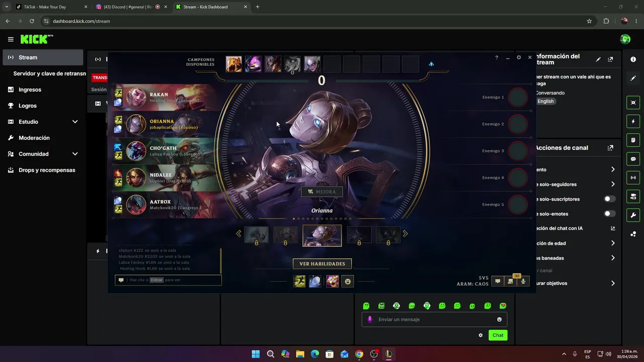Open Logros in the sidebar
This screenshot has height=362, width=644.
[x=43, y=106]
